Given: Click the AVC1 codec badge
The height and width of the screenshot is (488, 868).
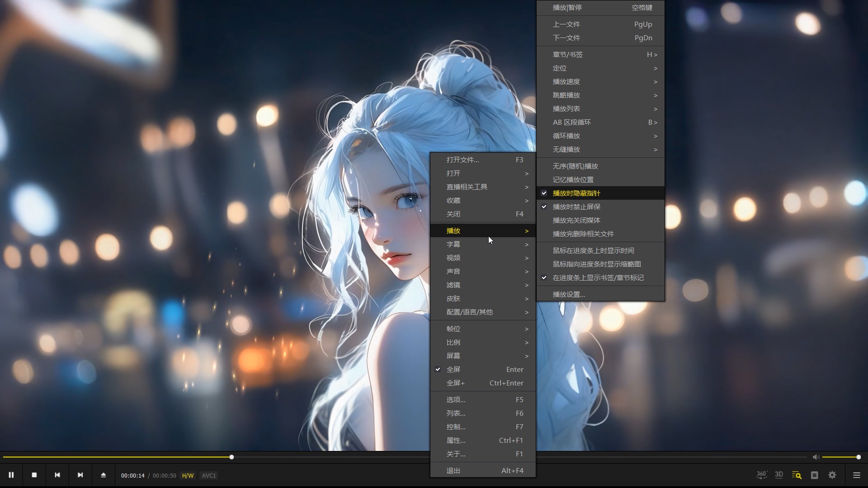Looking at the screenshot, I should click(209, 475).
